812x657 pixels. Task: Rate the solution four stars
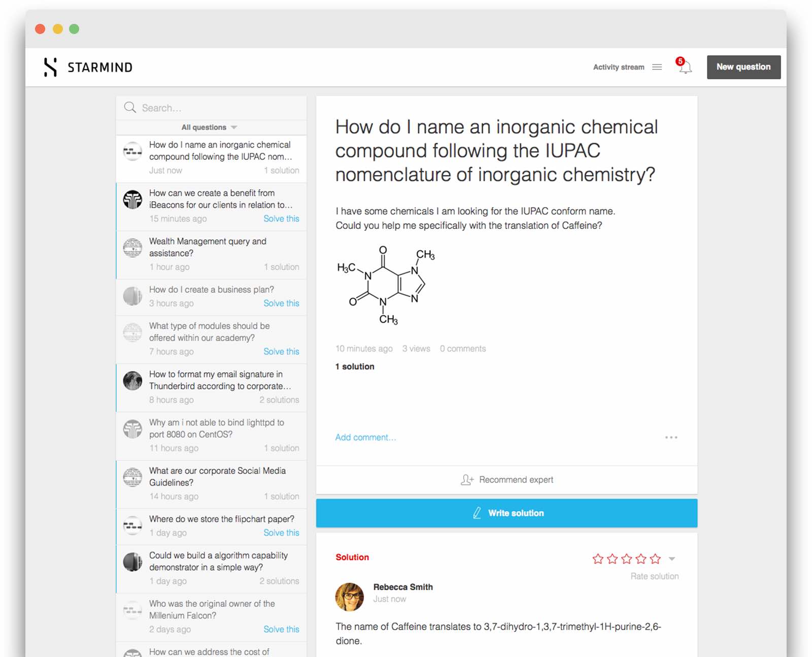[x=641, y=559]
